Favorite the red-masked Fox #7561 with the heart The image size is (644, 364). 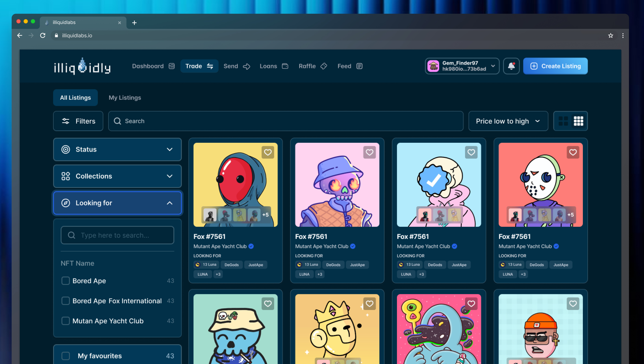point(268,152)
